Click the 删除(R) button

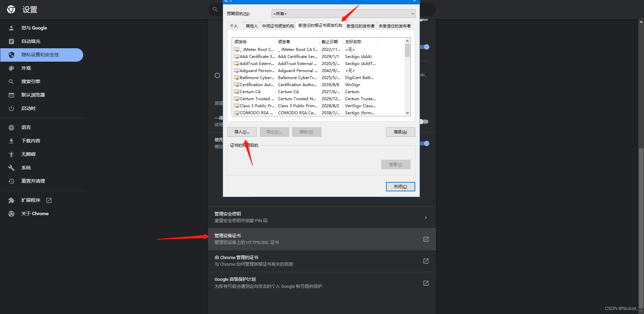tap(307, 132)
